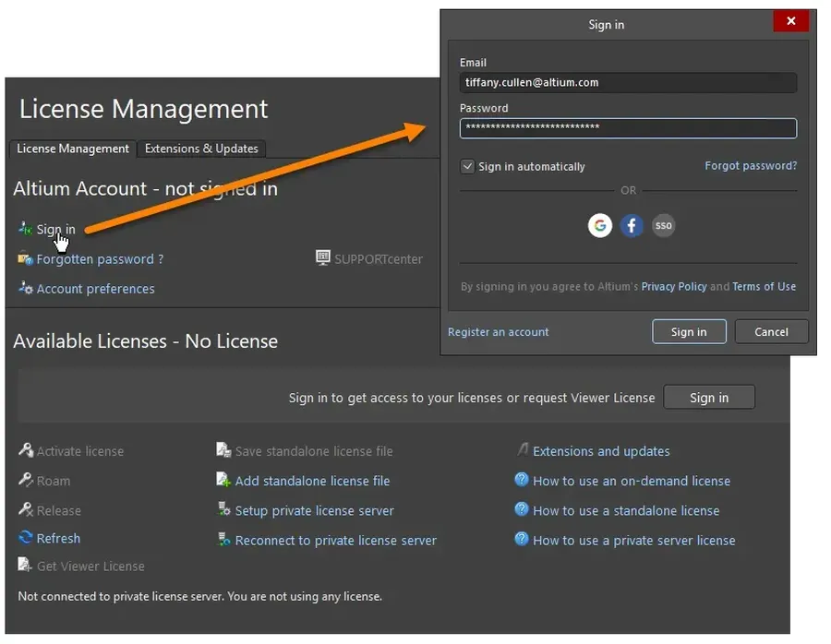Screen dimensions: 831x644
Task: Choose the SSO sign-in icon
Action: tap(664, 226)
